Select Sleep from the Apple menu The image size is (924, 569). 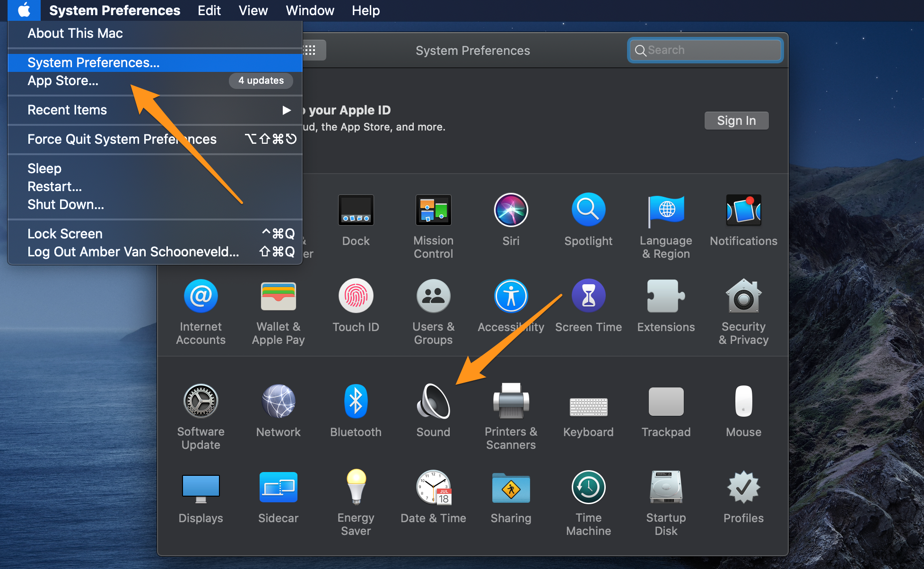pyautogui.click(x=155, y=168)
